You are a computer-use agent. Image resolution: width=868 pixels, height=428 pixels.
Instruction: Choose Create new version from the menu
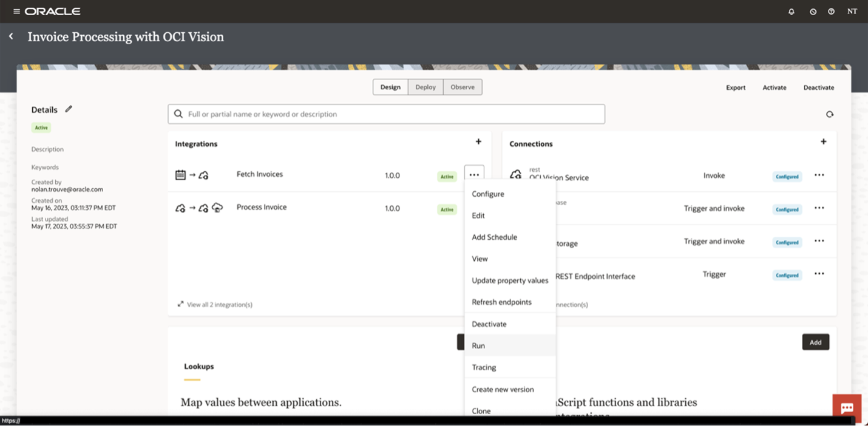point(503,389)
